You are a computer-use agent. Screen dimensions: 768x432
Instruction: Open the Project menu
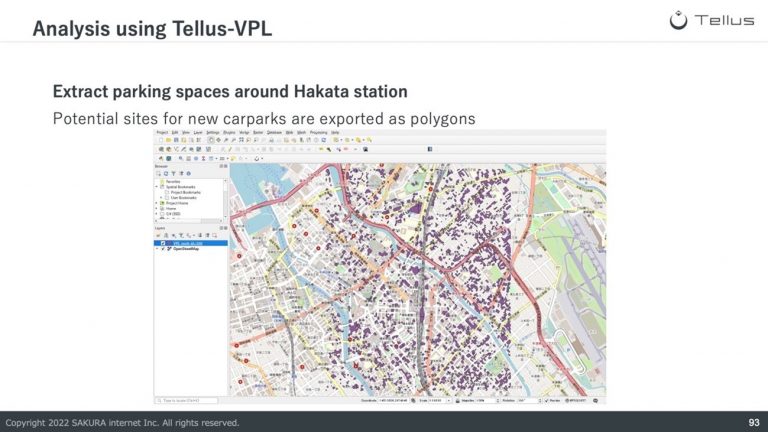click(162, 133)
